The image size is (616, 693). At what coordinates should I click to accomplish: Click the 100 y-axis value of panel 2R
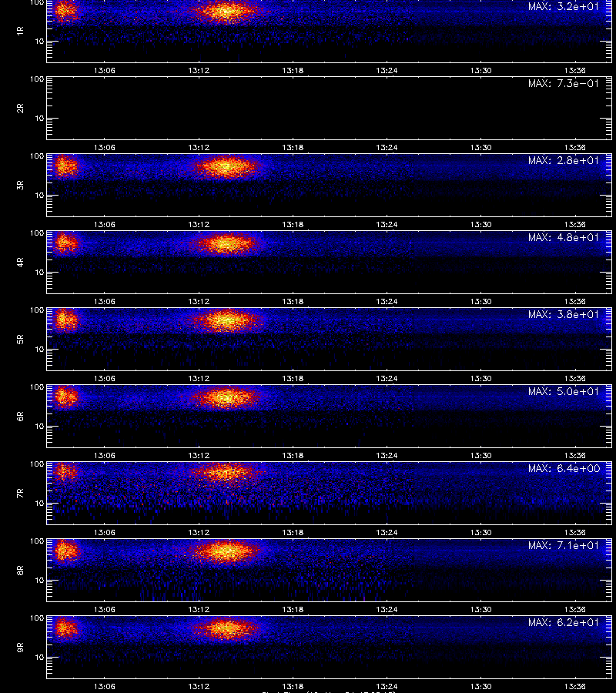click(37, 79)
